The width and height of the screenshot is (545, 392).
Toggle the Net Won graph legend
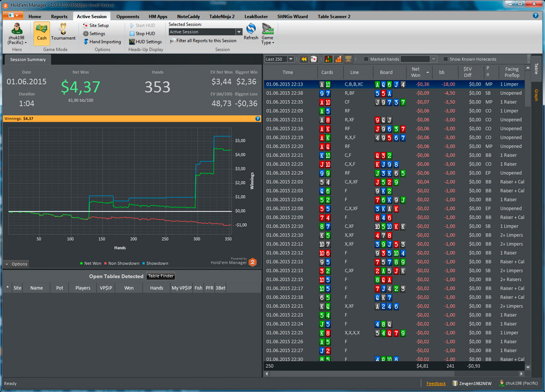90,263
